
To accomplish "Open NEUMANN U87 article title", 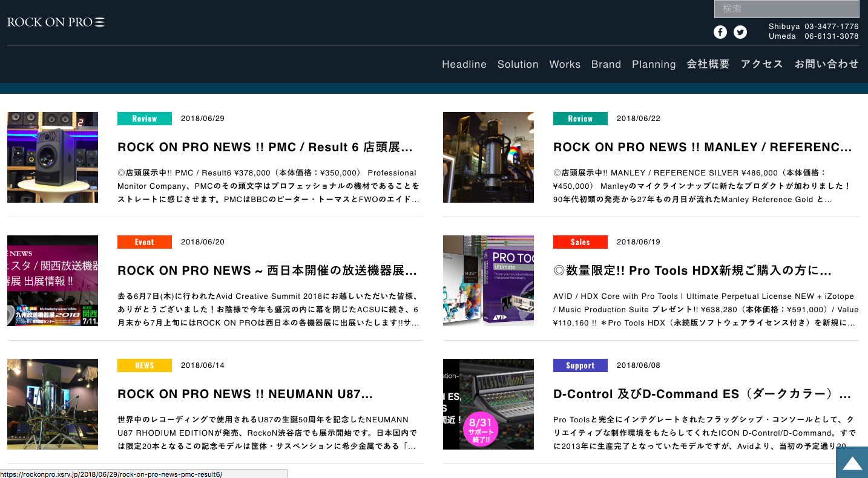I will [245, 394].
